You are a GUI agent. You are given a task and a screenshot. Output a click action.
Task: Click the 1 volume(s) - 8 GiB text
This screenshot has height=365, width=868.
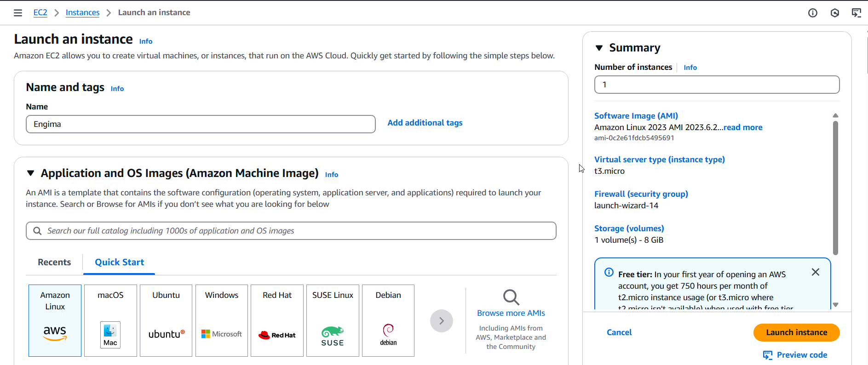629,240
